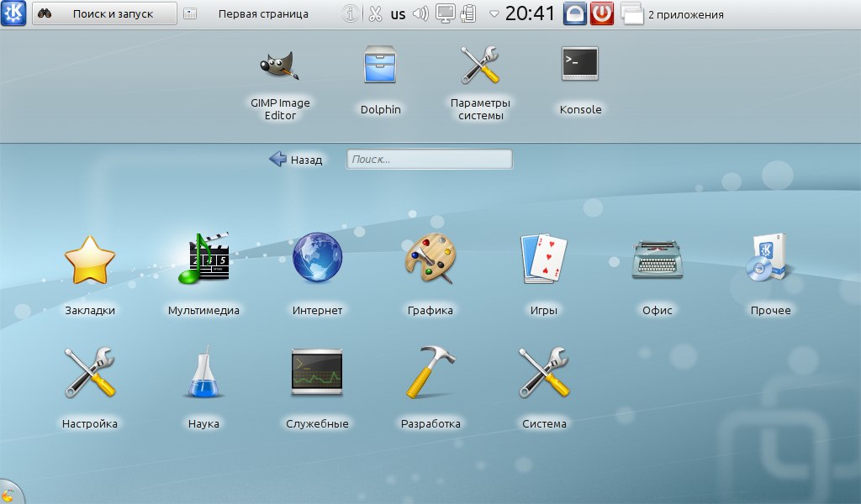This screenshot has height=504, width=861.
Task: Open the info notification icon
Action: pos(351,13)
